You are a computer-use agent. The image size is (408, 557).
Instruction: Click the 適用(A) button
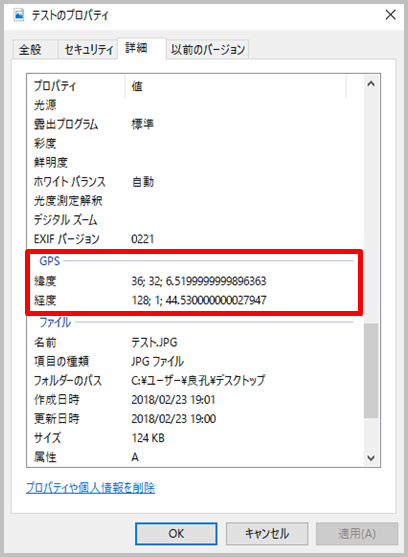tap(357, 534)
